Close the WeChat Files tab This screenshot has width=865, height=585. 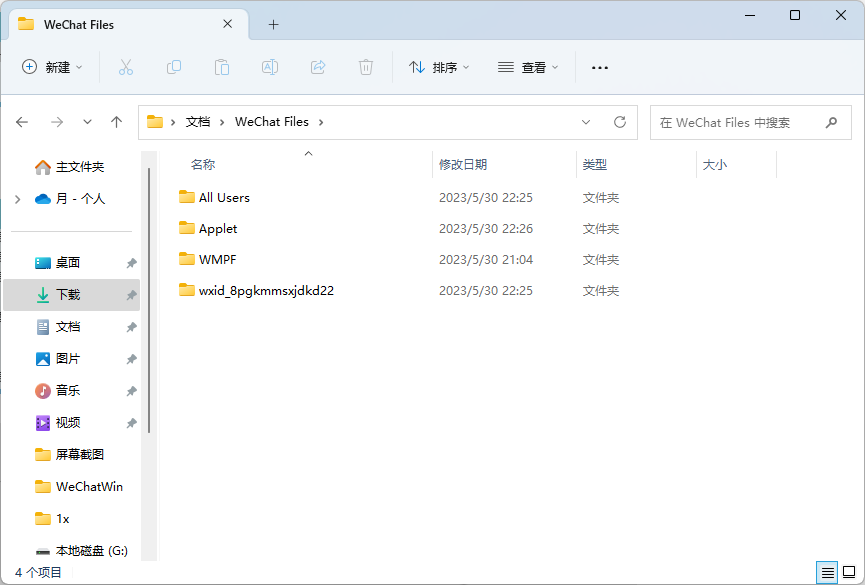tap(227, 24)
